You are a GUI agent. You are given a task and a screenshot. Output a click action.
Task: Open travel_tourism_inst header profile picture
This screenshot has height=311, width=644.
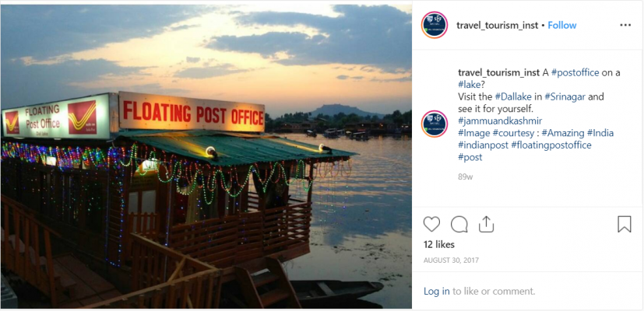pyautogui.click(x=435, y=25)
